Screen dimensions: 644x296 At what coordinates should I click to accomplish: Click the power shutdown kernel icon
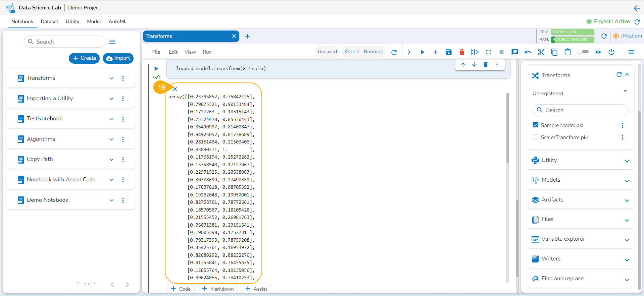click(x=611, y=52)
